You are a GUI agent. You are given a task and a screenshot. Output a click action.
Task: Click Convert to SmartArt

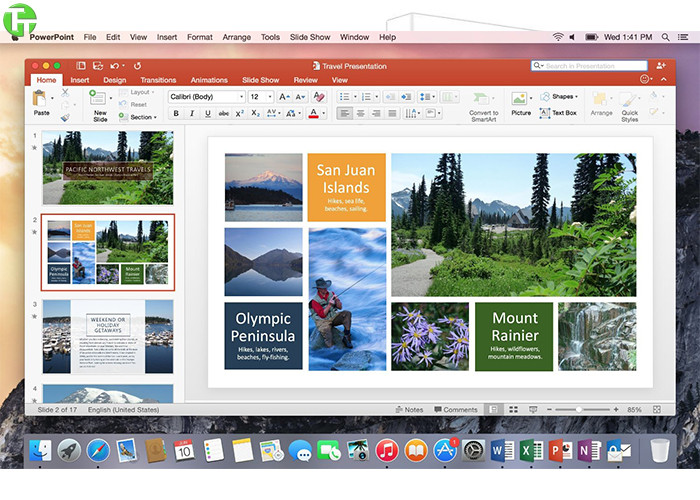[x=483, y=101]
